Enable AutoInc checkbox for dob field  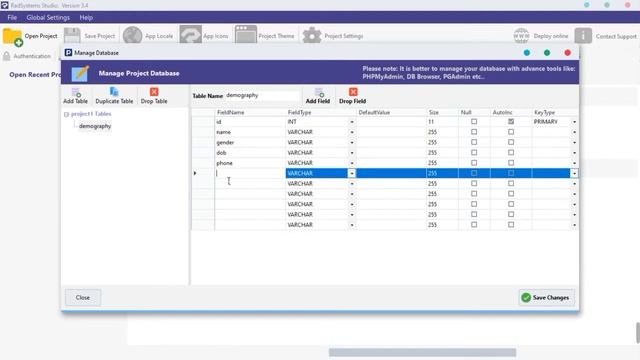(x=511, y=152)
